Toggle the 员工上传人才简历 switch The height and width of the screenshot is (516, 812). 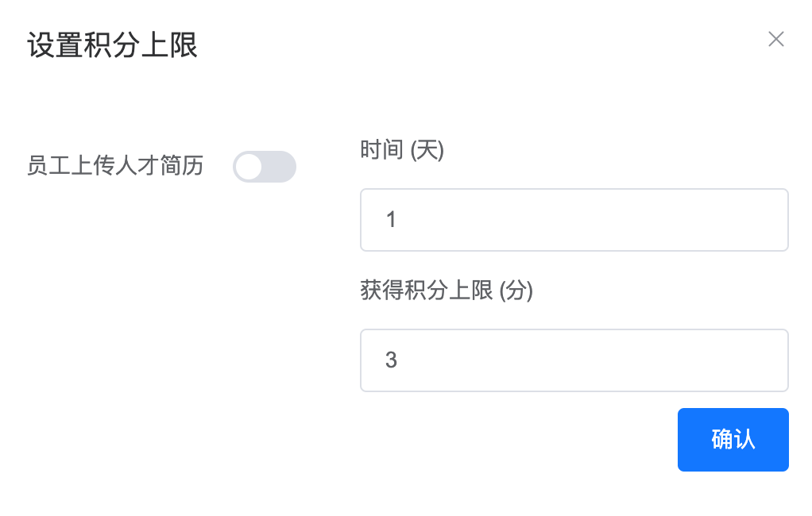tap(265, 167)
